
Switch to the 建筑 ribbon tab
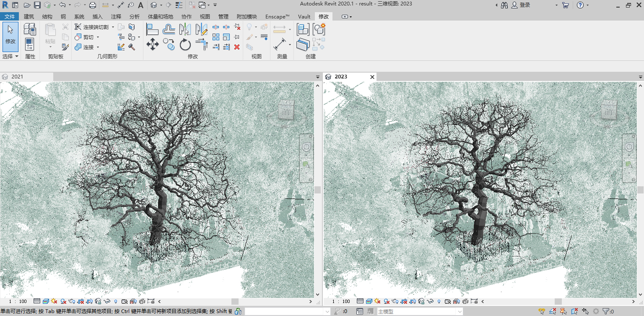point(29,16)
